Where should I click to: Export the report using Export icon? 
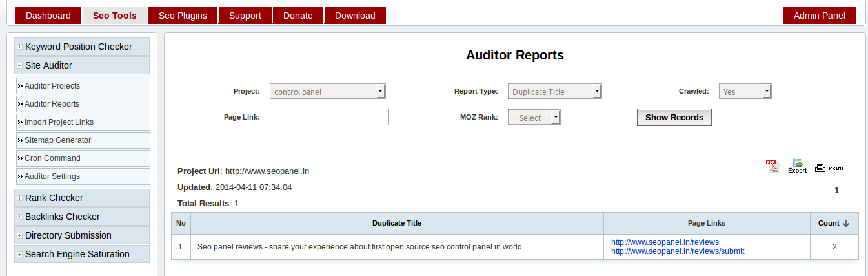[798, 166]
